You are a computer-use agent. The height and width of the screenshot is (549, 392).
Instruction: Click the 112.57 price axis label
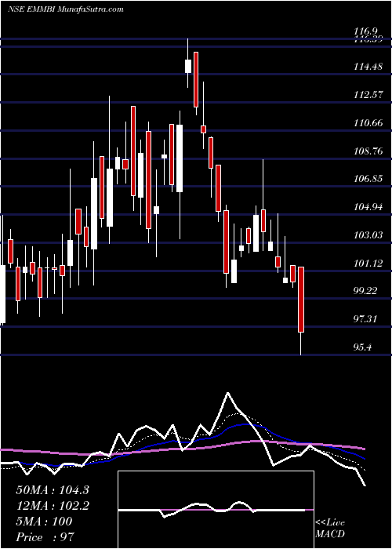(368, 95)
